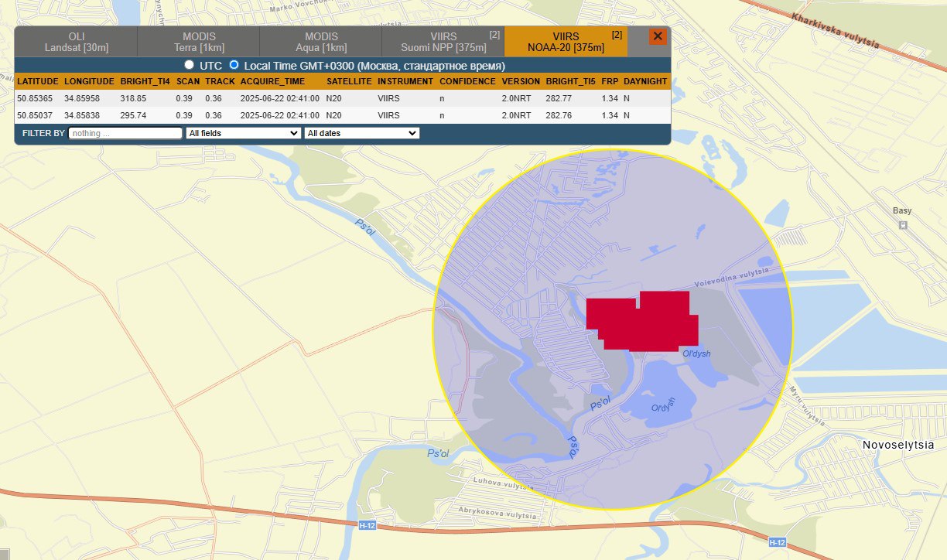The height and width of the screenshot is (560, 947).
Task: Close the fire data popup panel
Action: pyautogui.click(x=657, y=36)
